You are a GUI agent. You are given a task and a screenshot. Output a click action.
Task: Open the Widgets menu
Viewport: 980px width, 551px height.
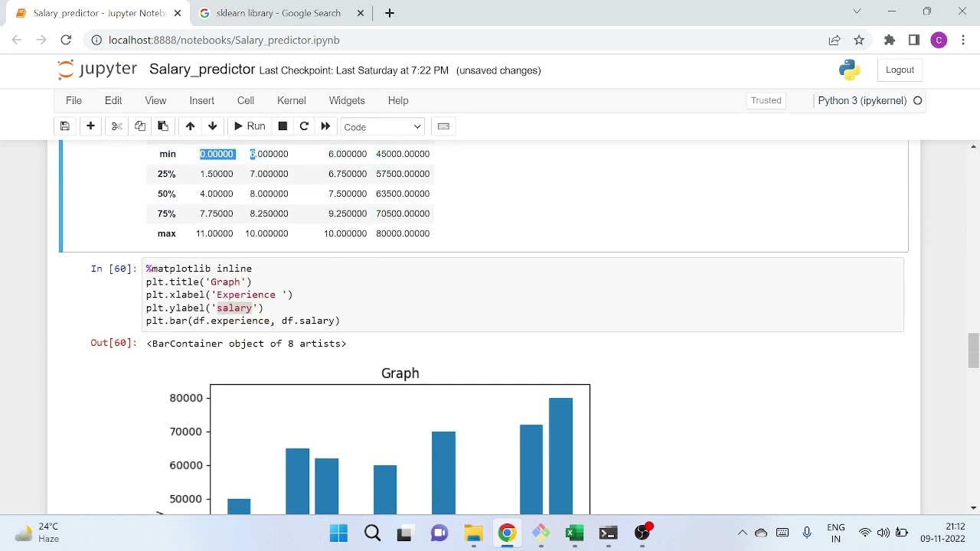pyautogui.click(x=347, y=100)
